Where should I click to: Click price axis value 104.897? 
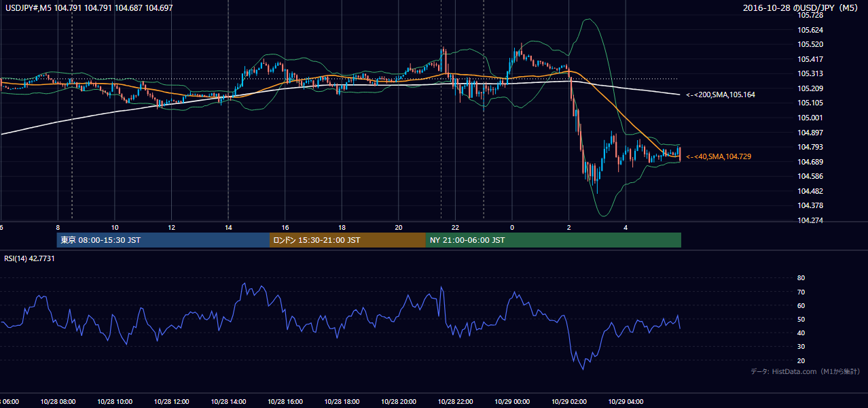tap(810, 133)
